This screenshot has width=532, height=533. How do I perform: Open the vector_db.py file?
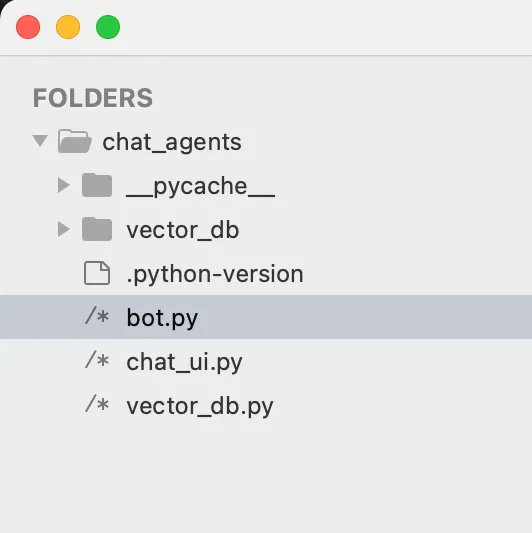tap(200, 406)
